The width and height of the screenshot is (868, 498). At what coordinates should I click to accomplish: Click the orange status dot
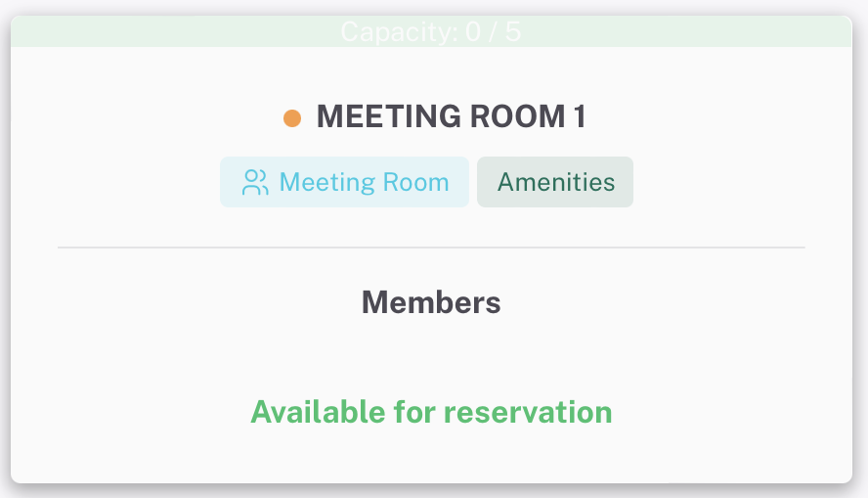292,118
